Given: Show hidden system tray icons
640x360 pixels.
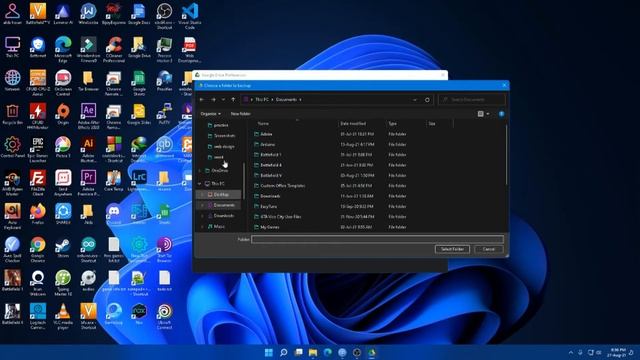Looking at the screenshot, I should coord(571,353).
